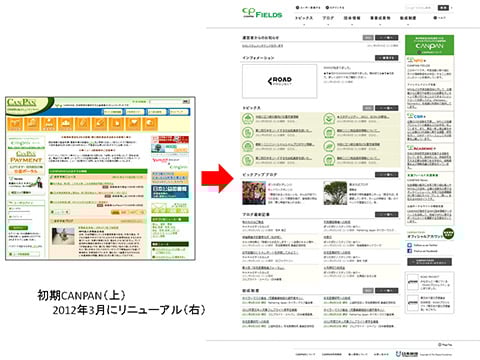Click the Yahoo banner on old CANPAN sidebar
This screenshot has height=360, width=480.
pyautogui.click(x=170, y=163)
